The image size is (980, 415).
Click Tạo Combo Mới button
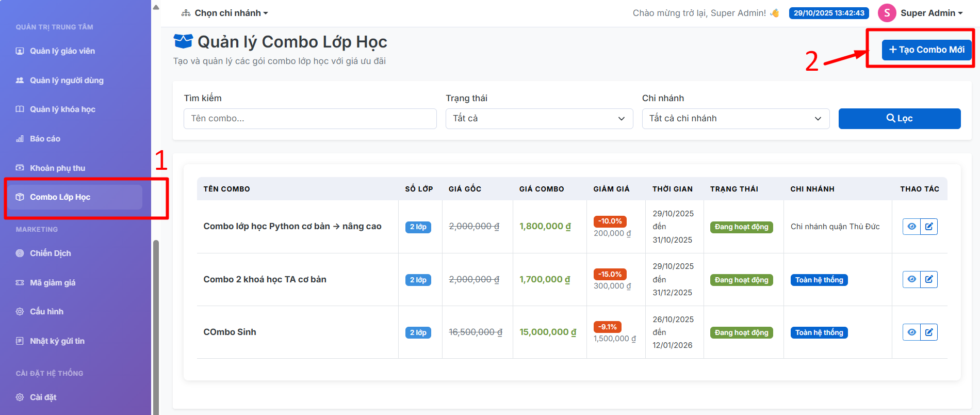[926, 50]
